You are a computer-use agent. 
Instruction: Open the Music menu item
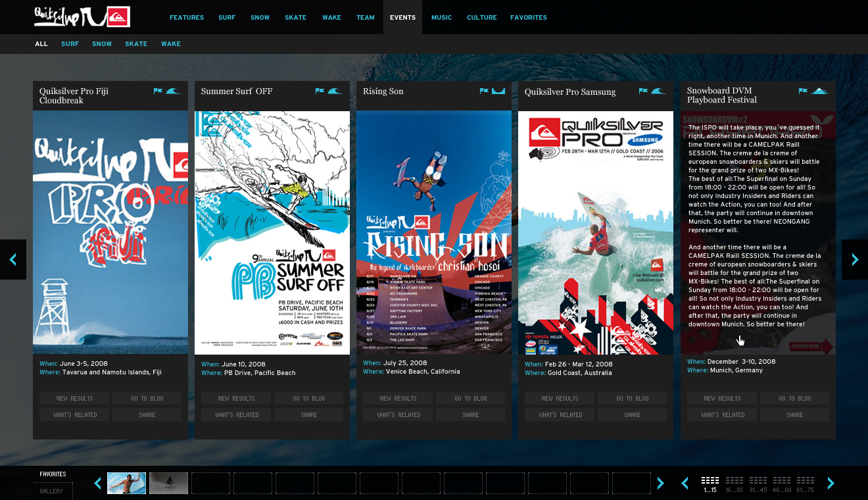tap(441, 18)
